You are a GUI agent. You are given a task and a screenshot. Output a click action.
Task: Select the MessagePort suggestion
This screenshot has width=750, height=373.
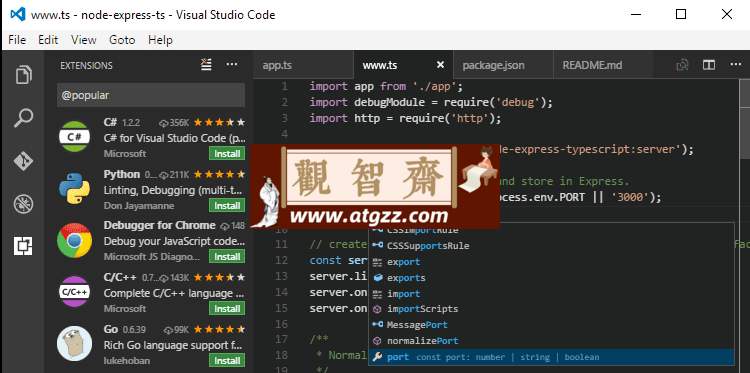551,325
